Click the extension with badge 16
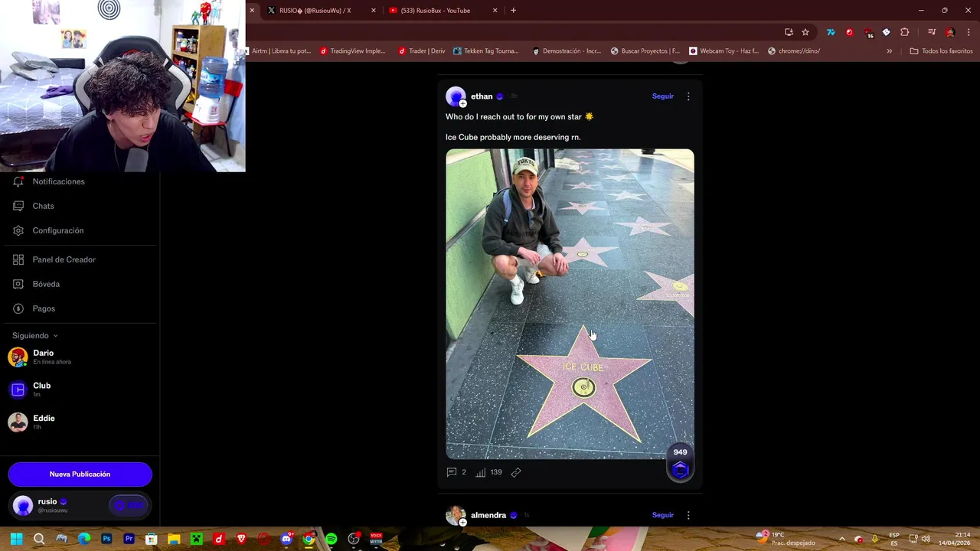This screenshot has height=551, width=980. [x=868, y=33]
